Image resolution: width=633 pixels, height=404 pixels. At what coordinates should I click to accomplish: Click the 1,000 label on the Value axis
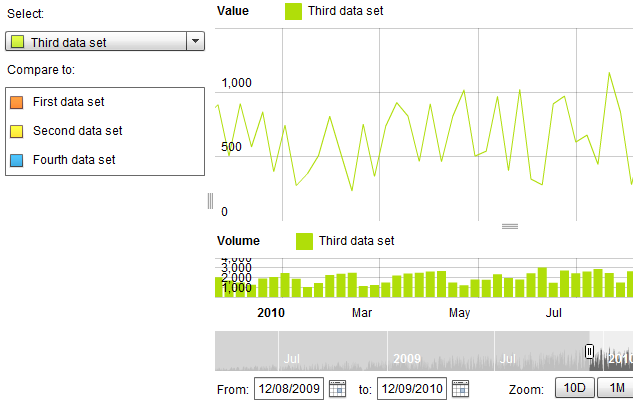point(237,83)
